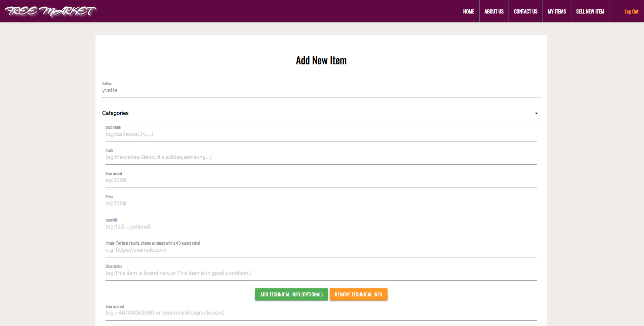
Task: Click the post name input field
Action: [321, 134]
